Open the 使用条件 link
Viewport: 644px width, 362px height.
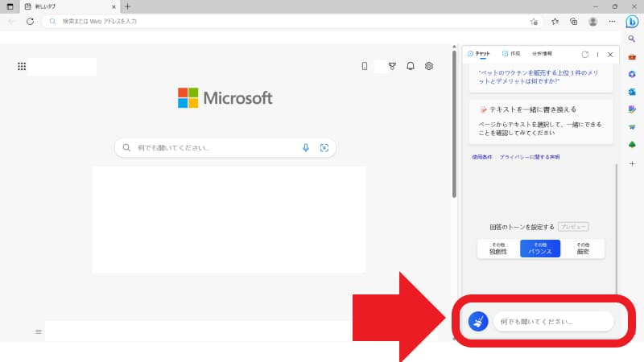click(x=481, y=157)
